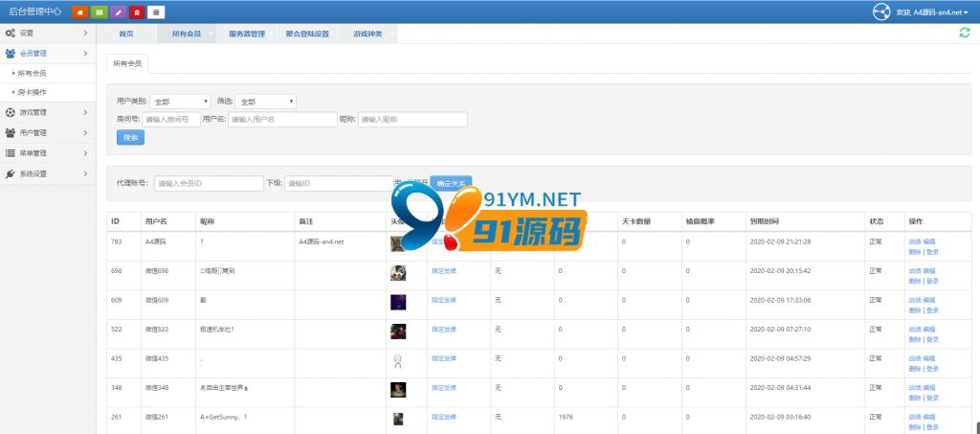This screenshot has width=980, height=434.
Task: Click the green refresh icon
Action: tap(965, 34)
